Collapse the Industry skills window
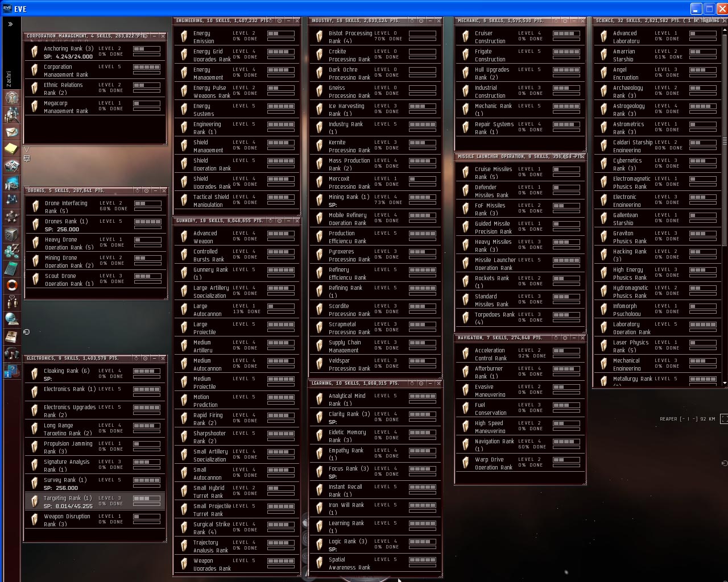 (430, 20)
